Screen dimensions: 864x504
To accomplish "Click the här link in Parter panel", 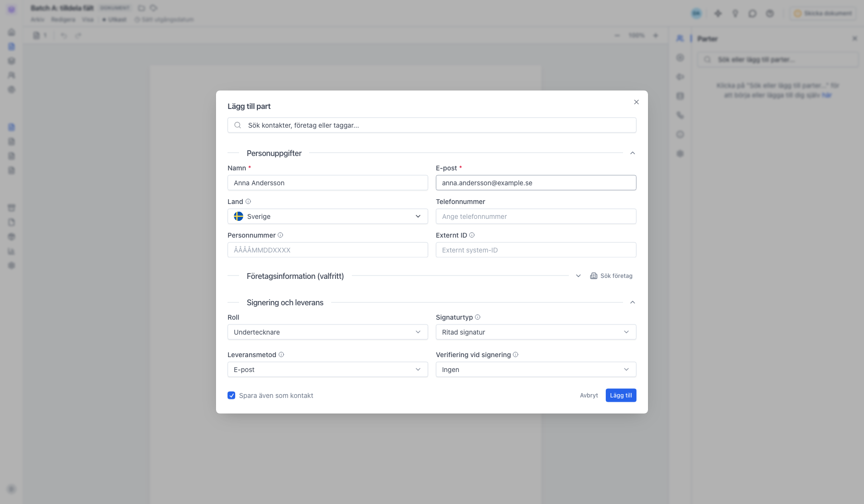I will [x=827, y=95].
